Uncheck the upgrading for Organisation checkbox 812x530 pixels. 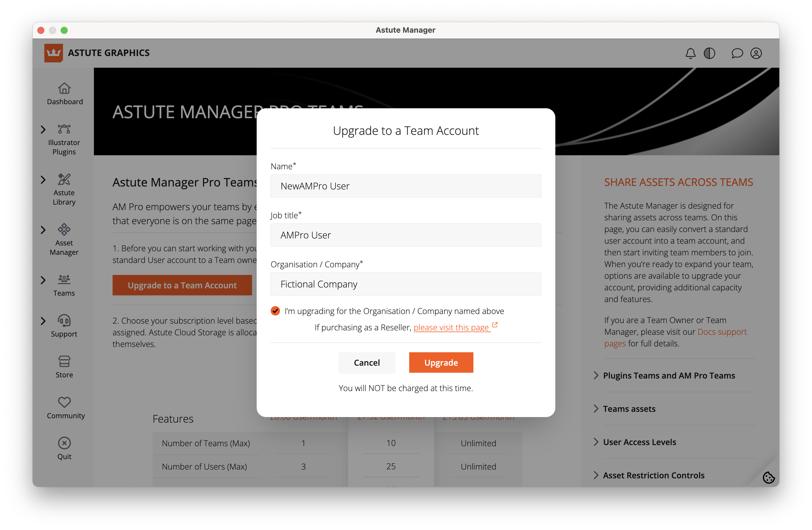[275, 311]
